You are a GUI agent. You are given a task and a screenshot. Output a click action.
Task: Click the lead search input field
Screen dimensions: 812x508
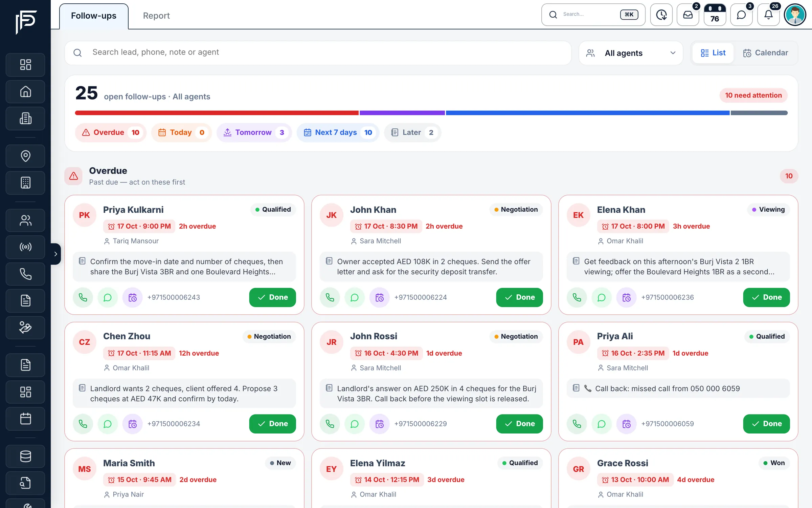pyautogui.click(x=318, y=53)
